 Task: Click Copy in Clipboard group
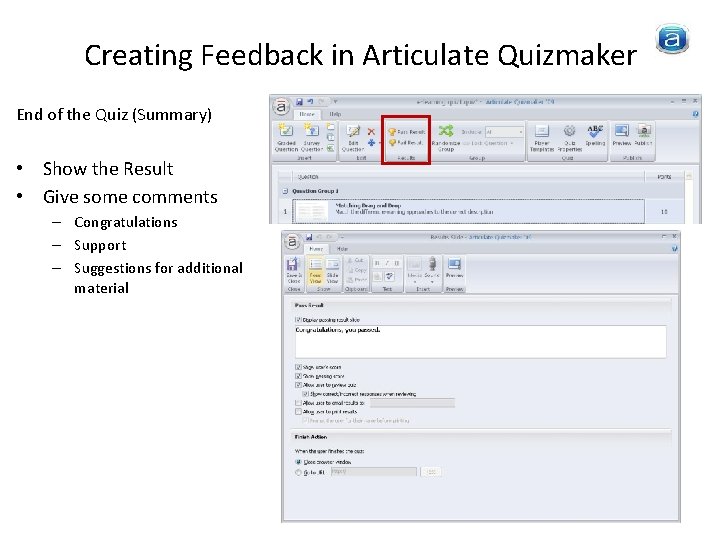pyautogui.click(x=356, y=270)
